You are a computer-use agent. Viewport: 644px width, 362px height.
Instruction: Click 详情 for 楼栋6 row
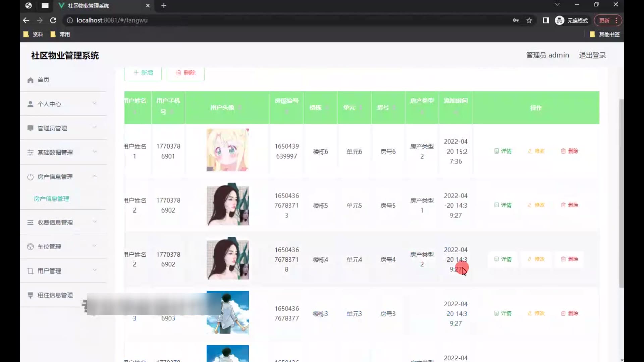pos(502,151)
